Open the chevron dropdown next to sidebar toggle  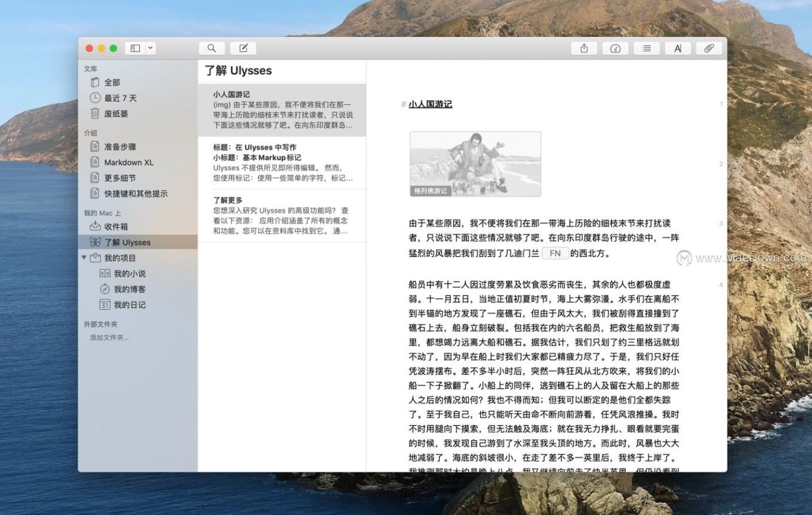tap(150, 48)
